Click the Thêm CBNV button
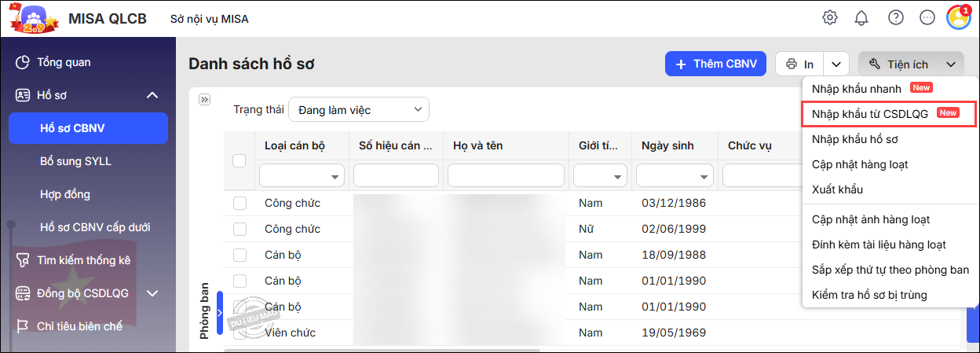This screenshot has width=980, height=353. coord(715,64)
